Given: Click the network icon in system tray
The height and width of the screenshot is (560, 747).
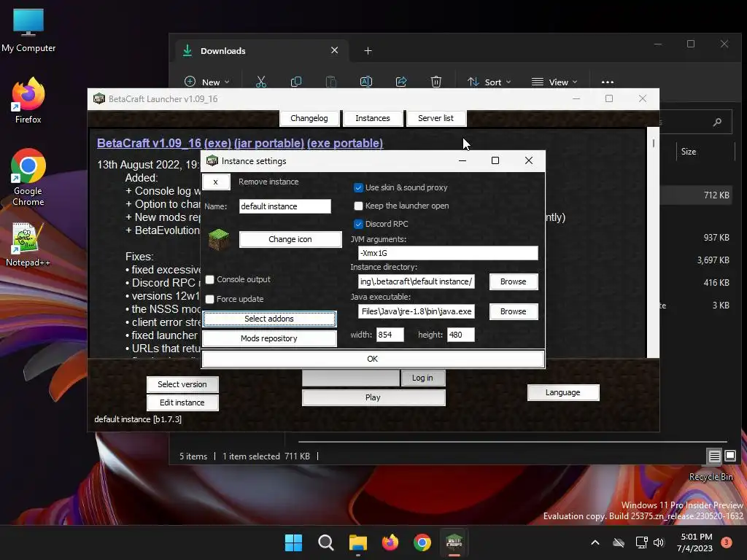Looking at the screenshot, I should pos(641,542).
